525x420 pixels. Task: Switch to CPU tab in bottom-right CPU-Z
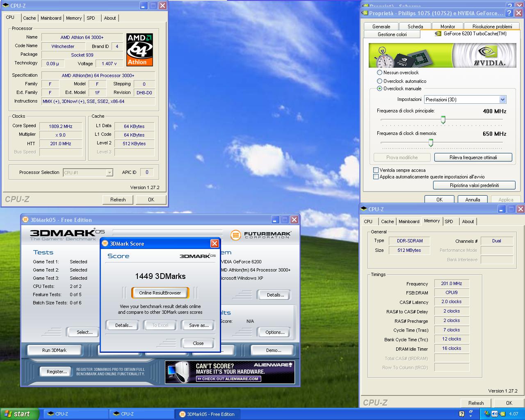(x=368, y=221)
